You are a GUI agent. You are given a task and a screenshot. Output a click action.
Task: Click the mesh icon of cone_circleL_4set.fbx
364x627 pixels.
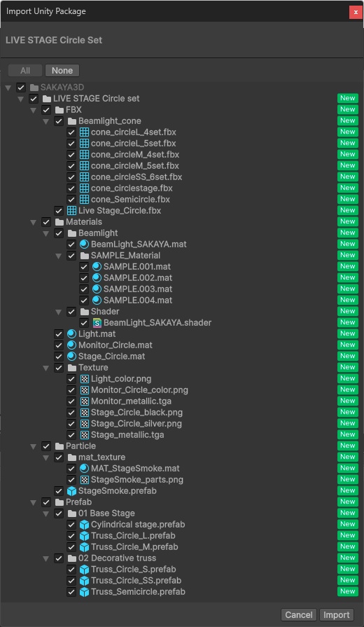[84, 132]
